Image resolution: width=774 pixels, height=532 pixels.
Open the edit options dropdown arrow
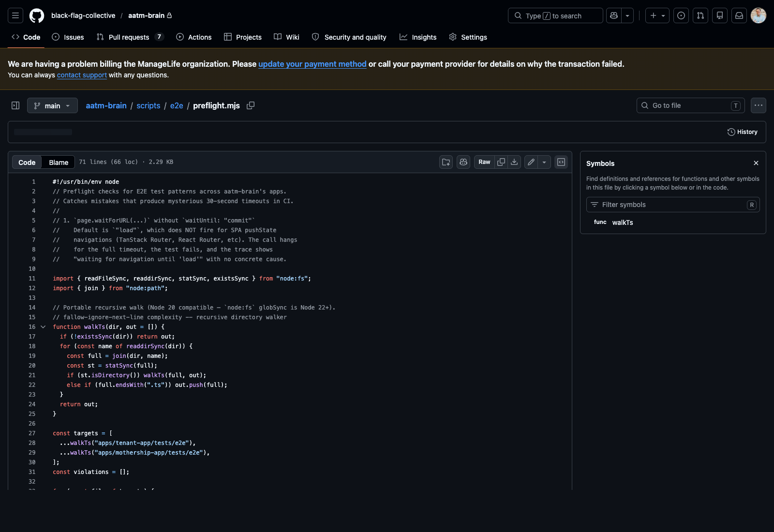[x=545, y=162]
